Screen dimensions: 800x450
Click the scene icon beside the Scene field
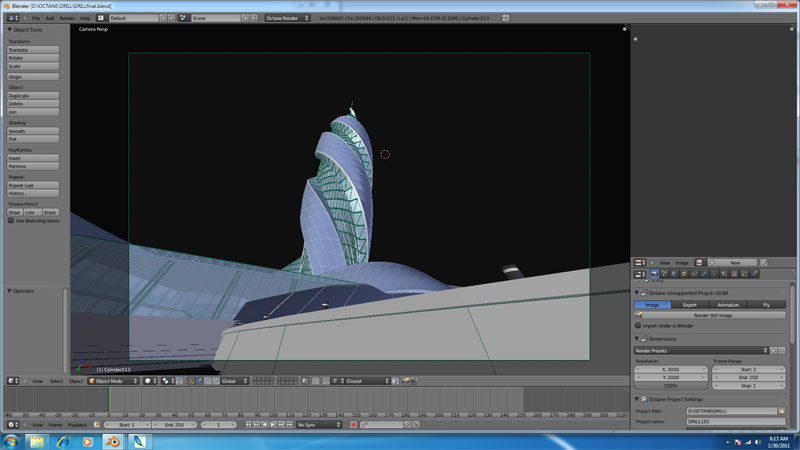[183, 18]
